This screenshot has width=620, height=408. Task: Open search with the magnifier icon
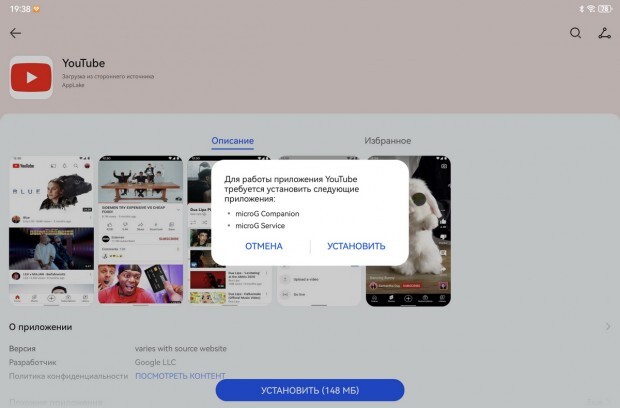pyautogui.click(x=575, y=33)
